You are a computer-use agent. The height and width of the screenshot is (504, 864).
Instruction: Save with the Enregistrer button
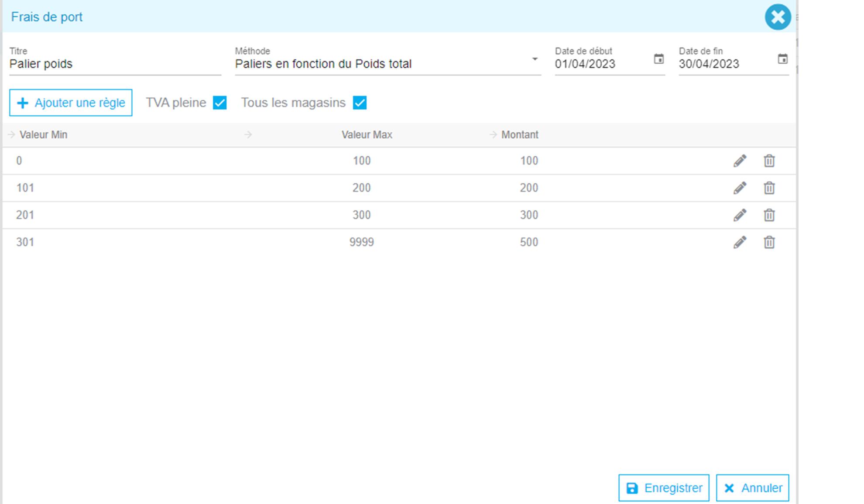coord(663,488)
